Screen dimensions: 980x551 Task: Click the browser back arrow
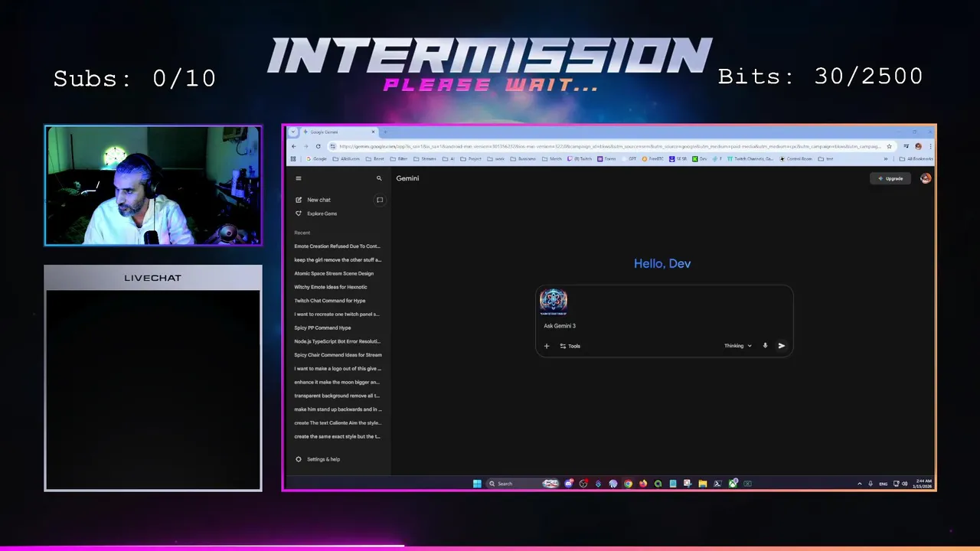tap(293, 146)
